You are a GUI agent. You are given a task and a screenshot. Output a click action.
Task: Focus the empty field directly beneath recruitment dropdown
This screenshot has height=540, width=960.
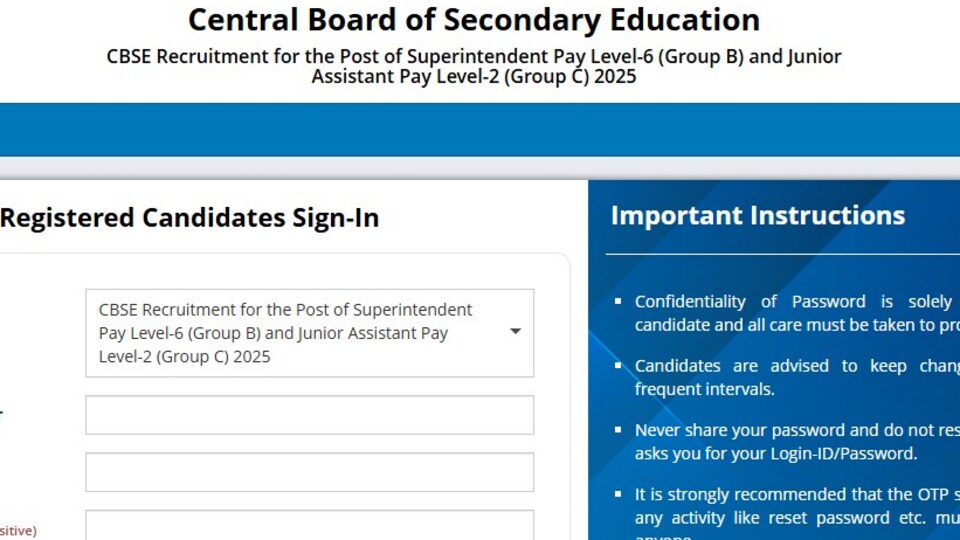pos(309,415)
